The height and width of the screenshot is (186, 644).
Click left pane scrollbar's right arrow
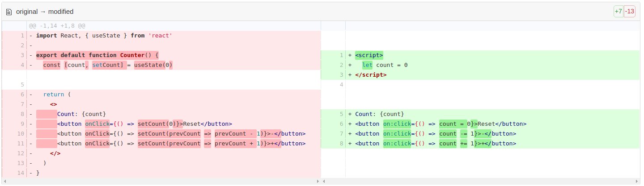click(318, 182)
